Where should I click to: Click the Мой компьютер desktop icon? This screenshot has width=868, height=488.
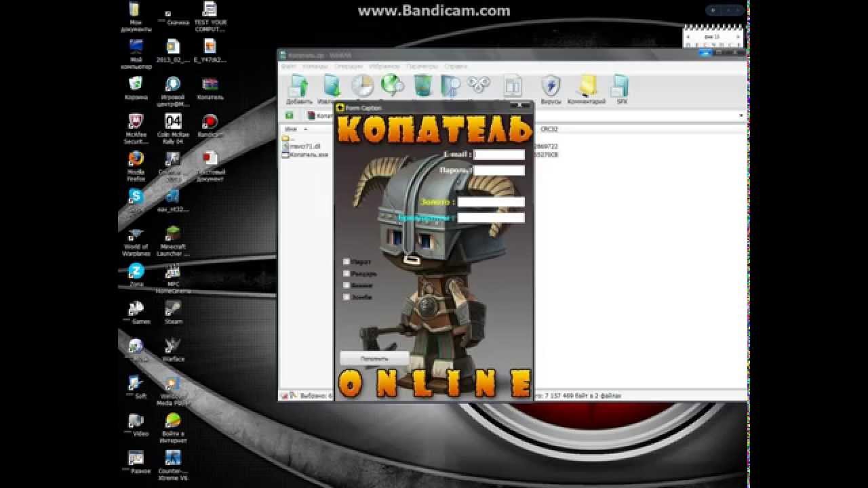136,54
